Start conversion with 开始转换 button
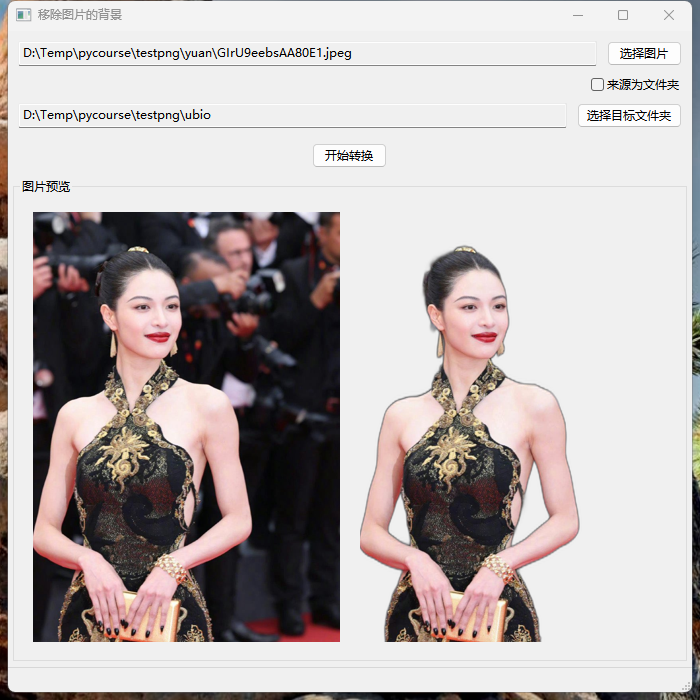700x700 pixels. [349, 155]
